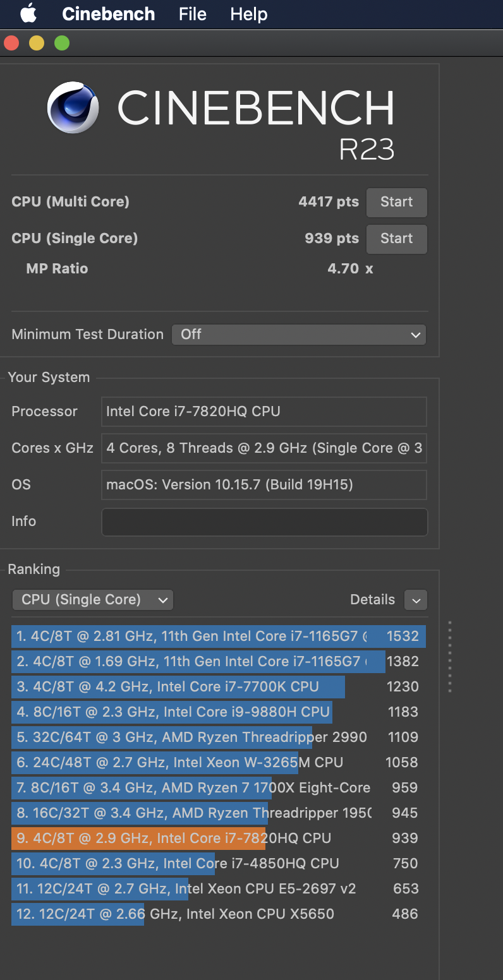Start the CPU Single Core test
The width and height of the screenshot is (503, 980).
(397, 239)
